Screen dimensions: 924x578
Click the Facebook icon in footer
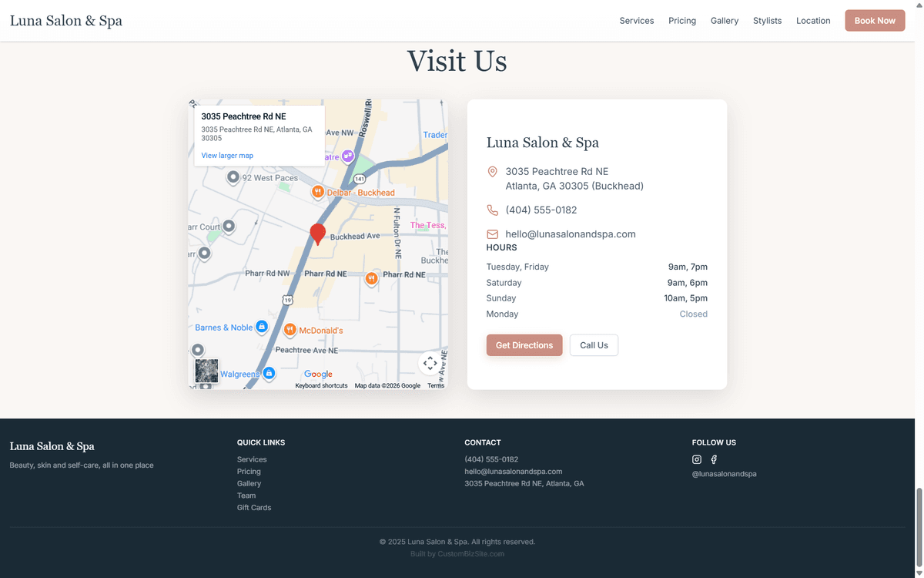[x=714, y=459]
